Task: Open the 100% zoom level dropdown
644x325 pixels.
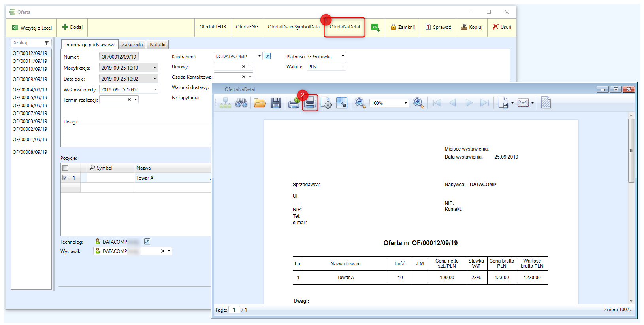Action: coord(405,103)
